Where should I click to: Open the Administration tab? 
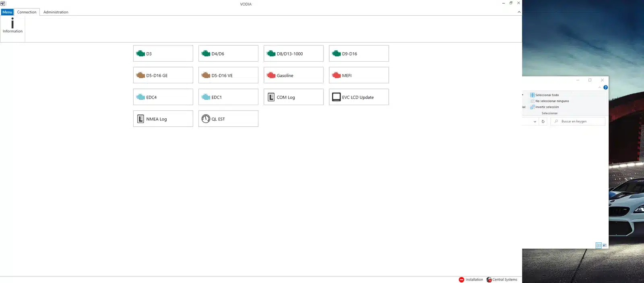[56, 12]
